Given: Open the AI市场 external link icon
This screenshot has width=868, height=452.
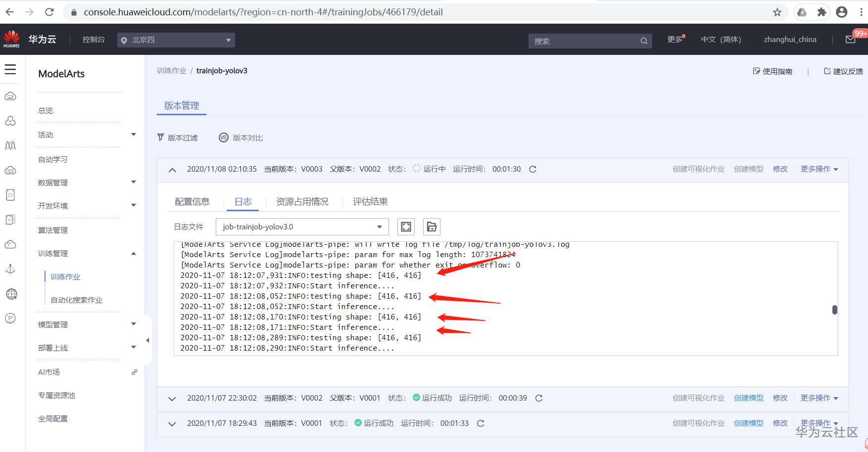Looking at the screenshot, I should 134,372.
